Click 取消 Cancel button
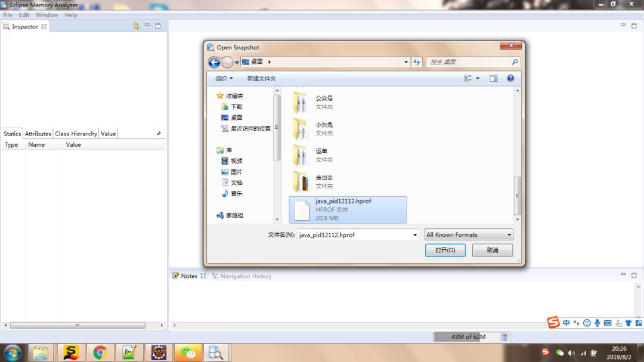 point(493,250)
